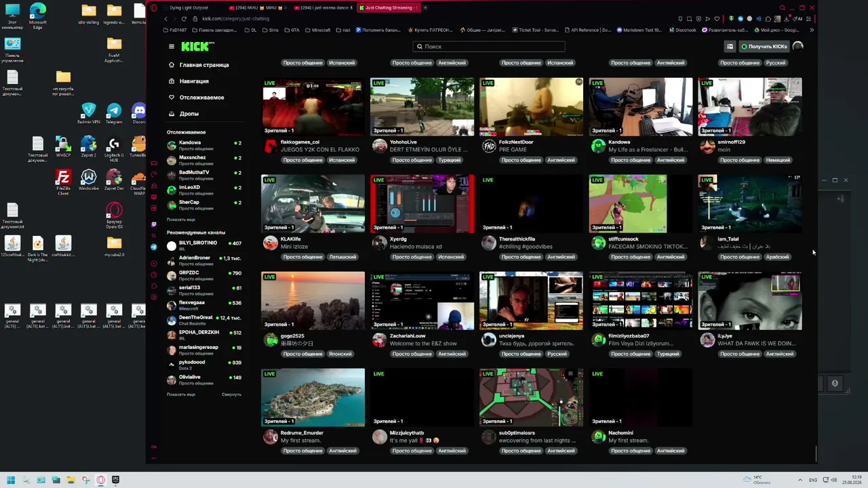Select Арабский tag under iam_Talal
868x488 pixels.
[x=777, y=257]
